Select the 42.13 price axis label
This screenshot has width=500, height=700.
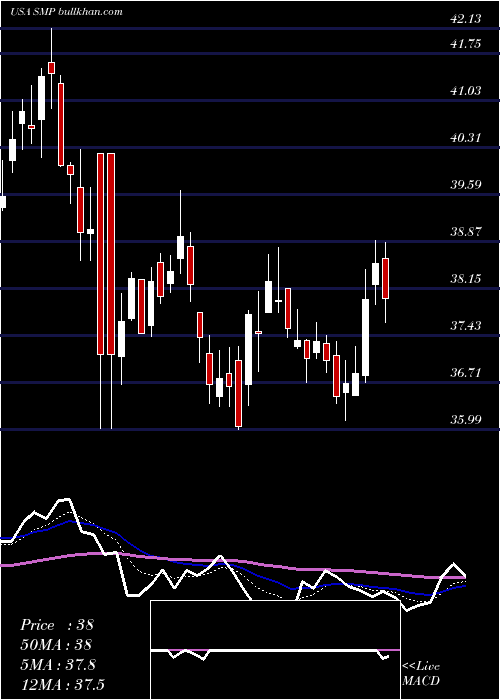tap(466, 18)
